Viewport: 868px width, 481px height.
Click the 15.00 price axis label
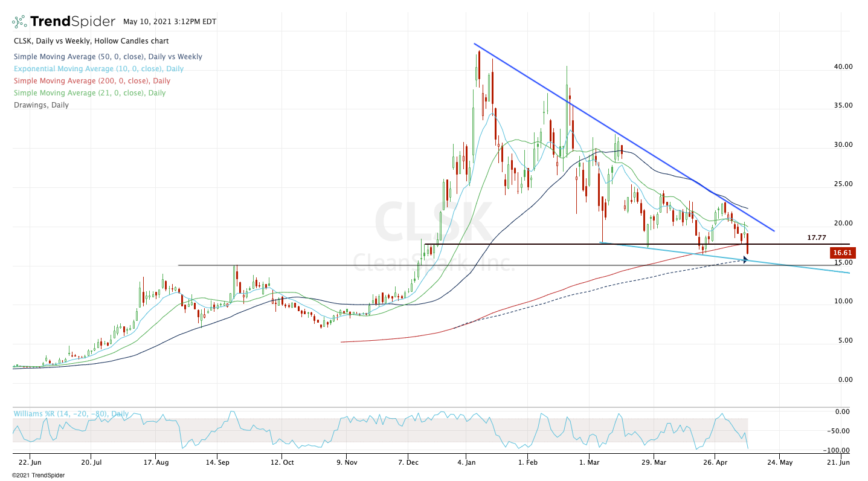[x=843, y=263]
